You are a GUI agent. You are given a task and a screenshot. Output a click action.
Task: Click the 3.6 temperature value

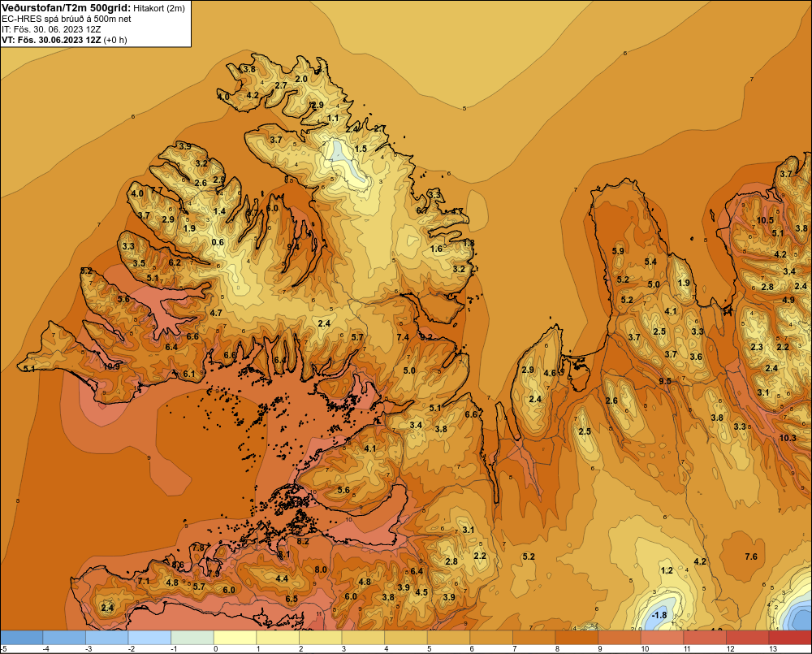[696, 357]
